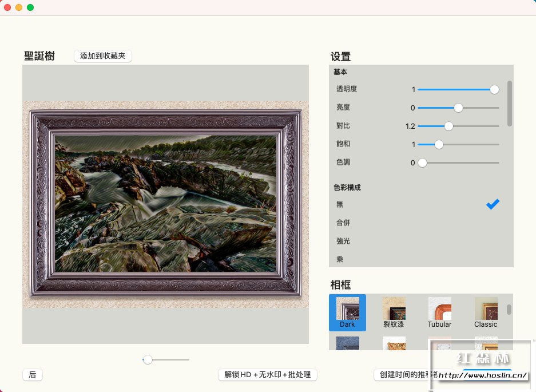Click the contrast value 1.2

[x=410, y=126]
